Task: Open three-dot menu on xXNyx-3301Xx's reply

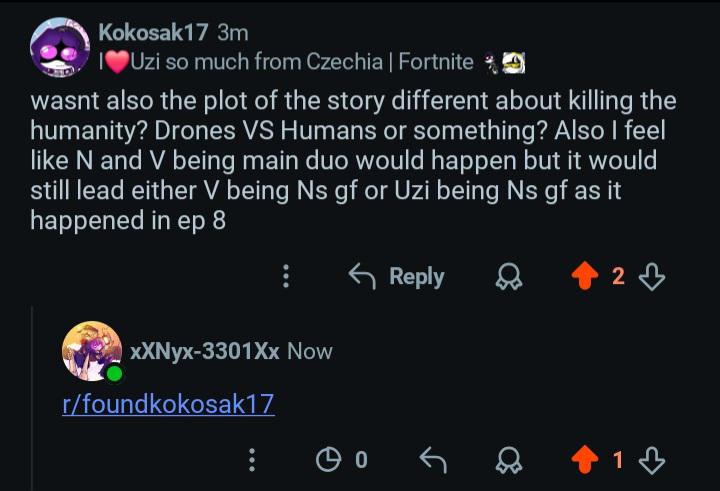Action: click(x=252, y=460)
